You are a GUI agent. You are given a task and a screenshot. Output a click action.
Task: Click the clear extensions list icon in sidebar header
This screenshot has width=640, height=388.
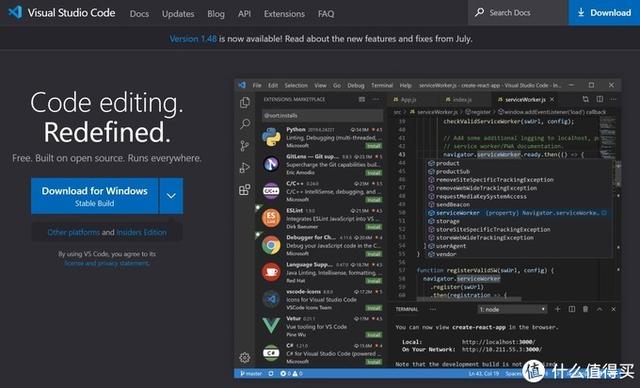click(x=362, y=100)
